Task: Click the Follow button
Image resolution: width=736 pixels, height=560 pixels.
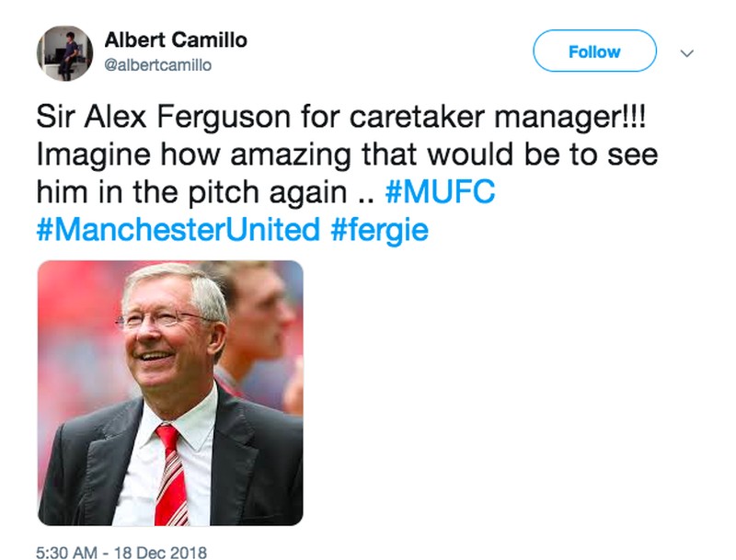Action: (594, 51)
